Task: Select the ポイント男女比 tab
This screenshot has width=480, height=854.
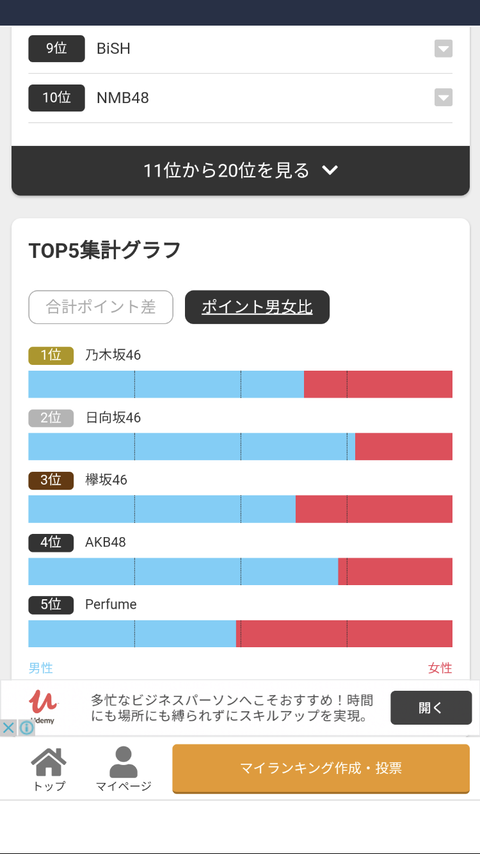Action: click(x=257, y=307)
